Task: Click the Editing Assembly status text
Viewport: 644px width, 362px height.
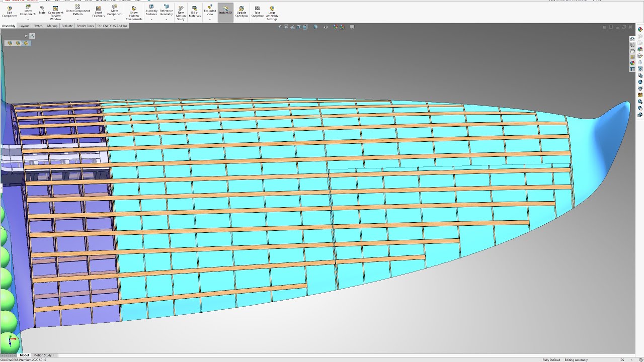Action: pos(576,360)
